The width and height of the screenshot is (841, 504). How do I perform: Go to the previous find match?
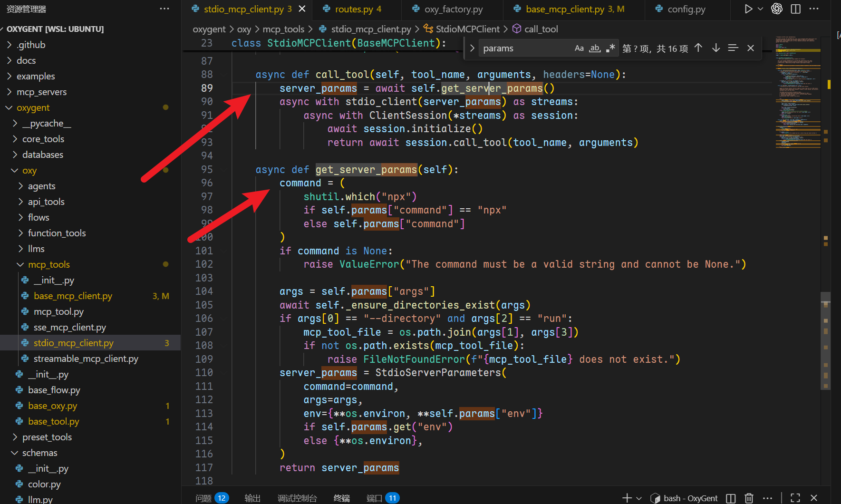coord(698,48)
